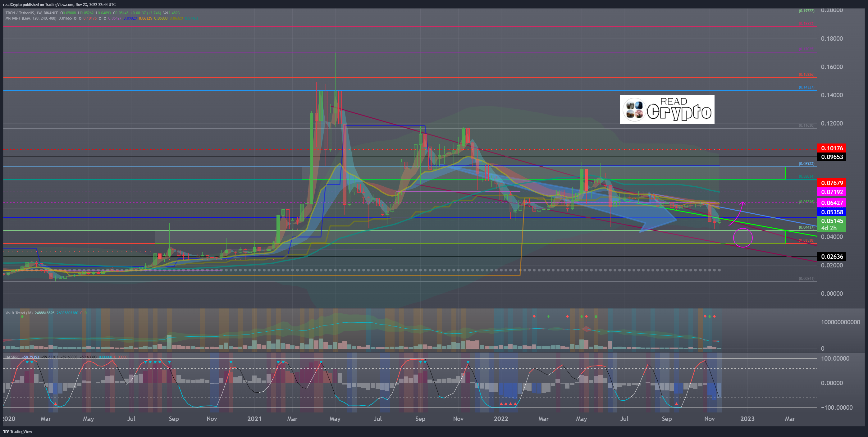Click the (0.15226) horizontal level label
868x437 pixels.
pos(806,75)
